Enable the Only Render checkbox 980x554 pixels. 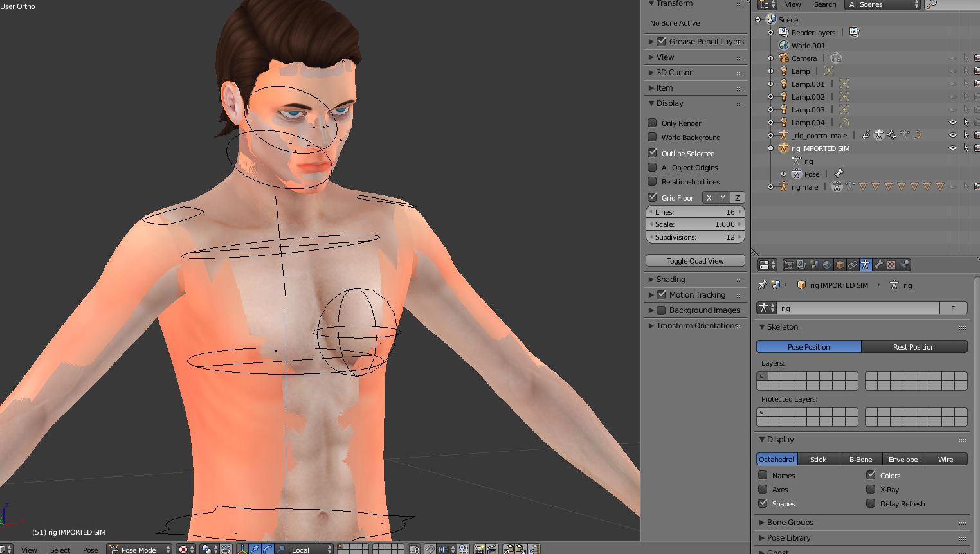point(652,123)
